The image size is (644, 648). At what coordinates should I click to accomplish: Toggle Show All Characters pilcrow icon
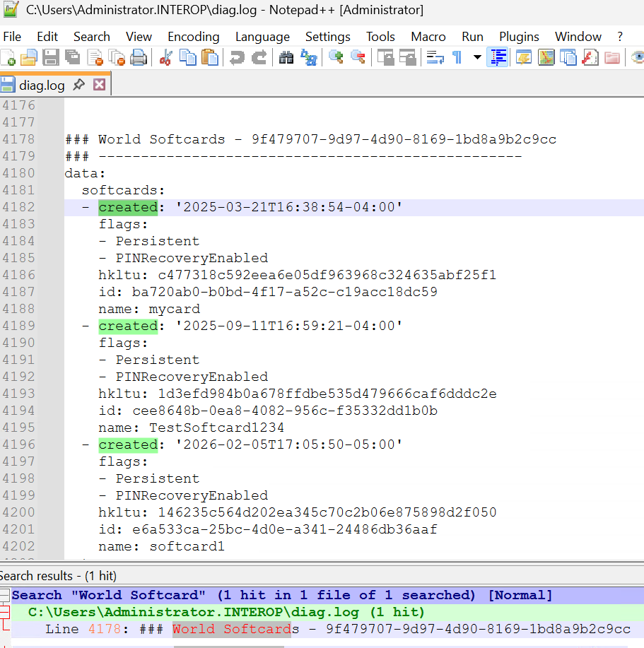[x=457, y=57]
